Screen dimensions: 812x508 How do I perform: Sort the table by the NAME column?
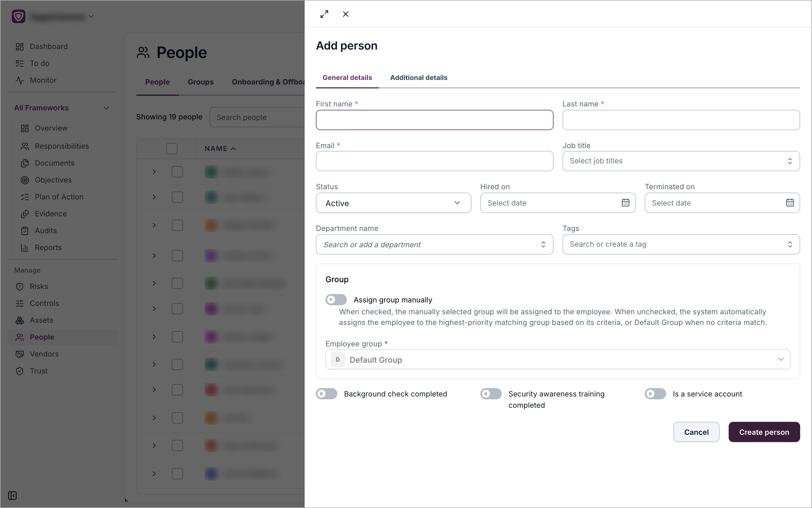pos(220,148)
